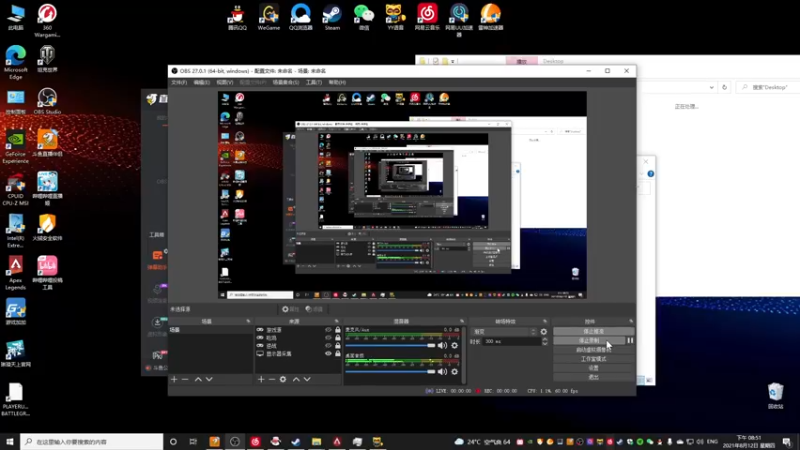Image resolution: width=800 pixels, height=450 pixels.
Task: Open WeChat desktop shortcut
Action: pos(364,17)
